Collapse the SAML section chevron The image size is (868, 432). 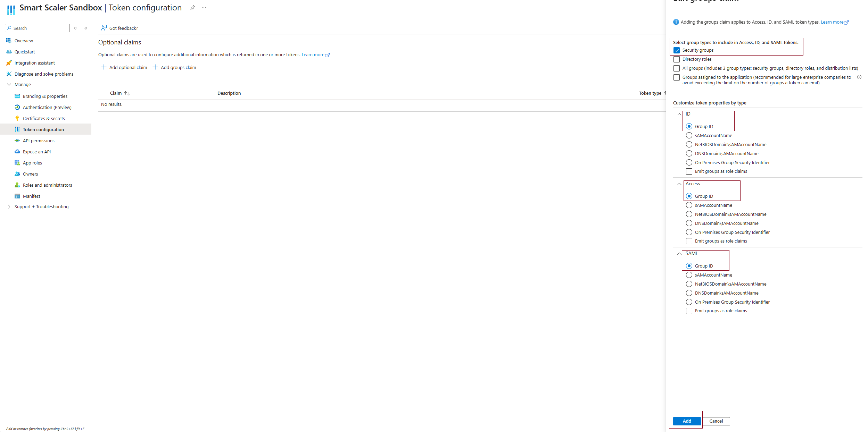679,254
